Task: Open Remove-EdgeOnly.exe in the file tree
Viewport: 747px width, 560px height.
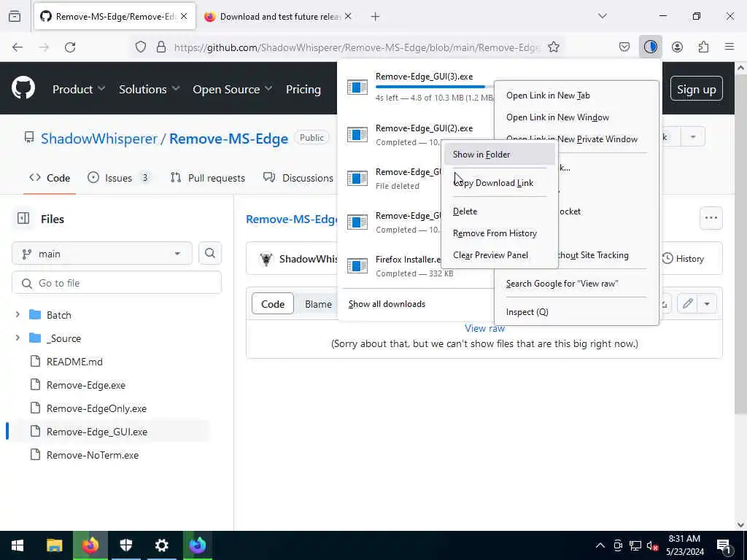Action: [x=97, y=408]
